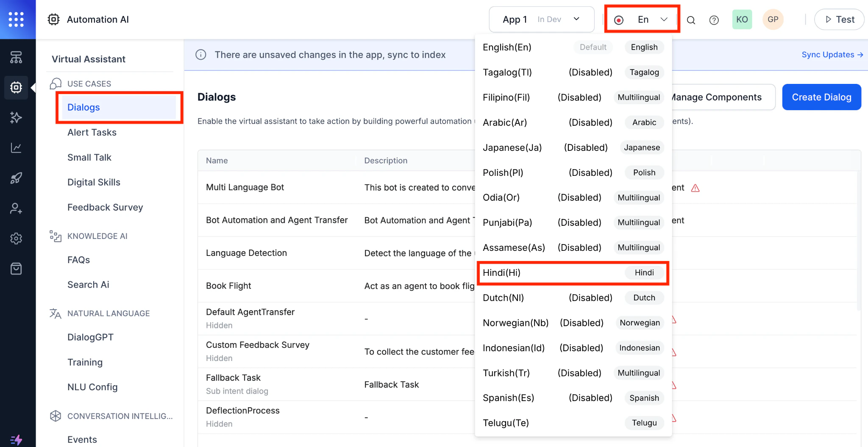Open the Dialogs section under Use Cases

tap(83, 107)
